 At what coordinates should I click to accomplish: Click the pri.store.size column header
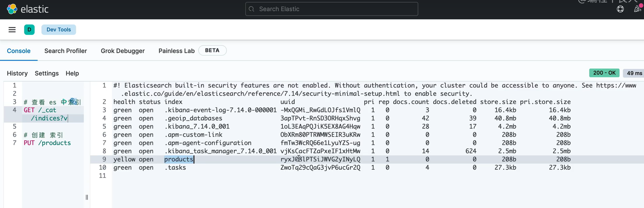tap(545, 102)
